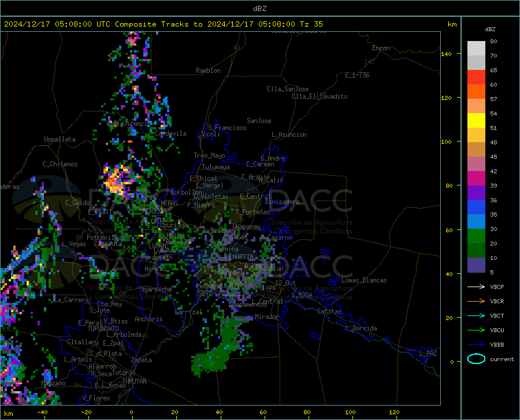
Task: Click the 'Mirador' map label
Action: (x=267, y=317)
